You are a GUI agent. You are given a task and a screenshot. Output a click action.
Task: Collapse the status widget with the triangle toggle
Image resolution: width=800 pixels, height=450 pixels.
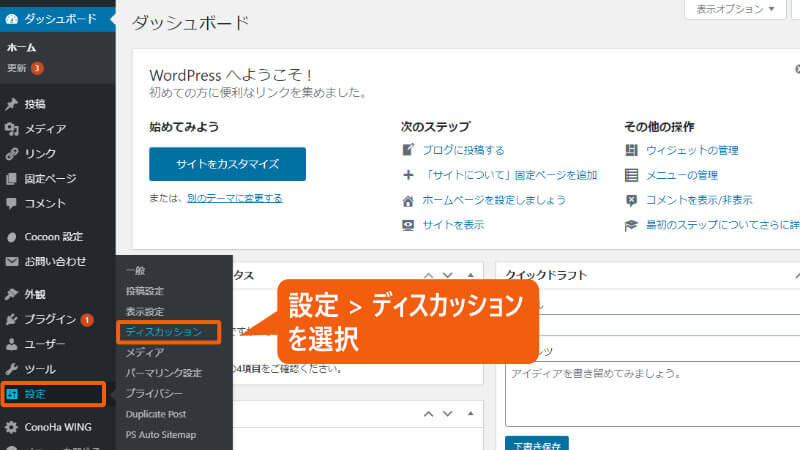tap(470, 276)
